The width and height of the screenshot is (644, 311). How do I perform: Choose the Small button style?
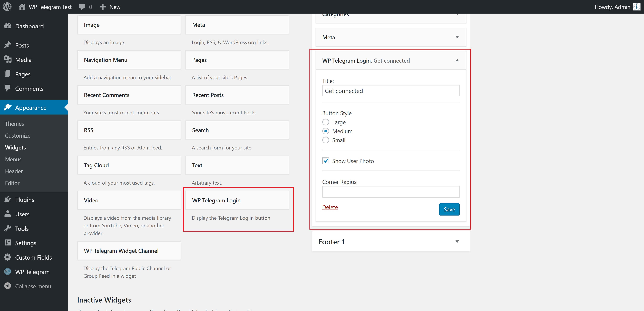(x=326, y=140)
